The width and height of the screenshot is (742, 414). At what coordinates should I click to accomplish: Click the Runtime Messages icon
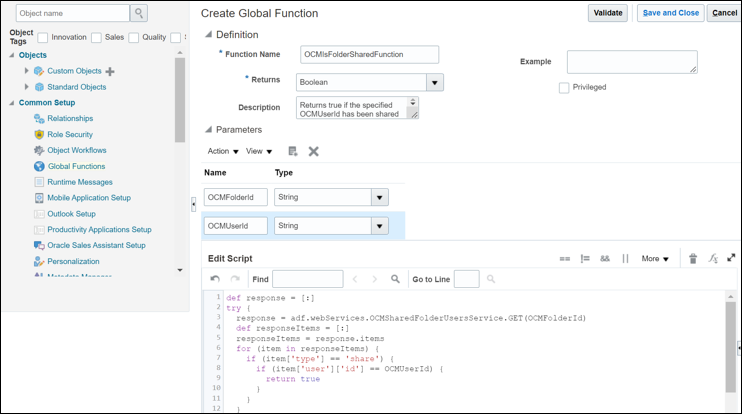[39, 182]
